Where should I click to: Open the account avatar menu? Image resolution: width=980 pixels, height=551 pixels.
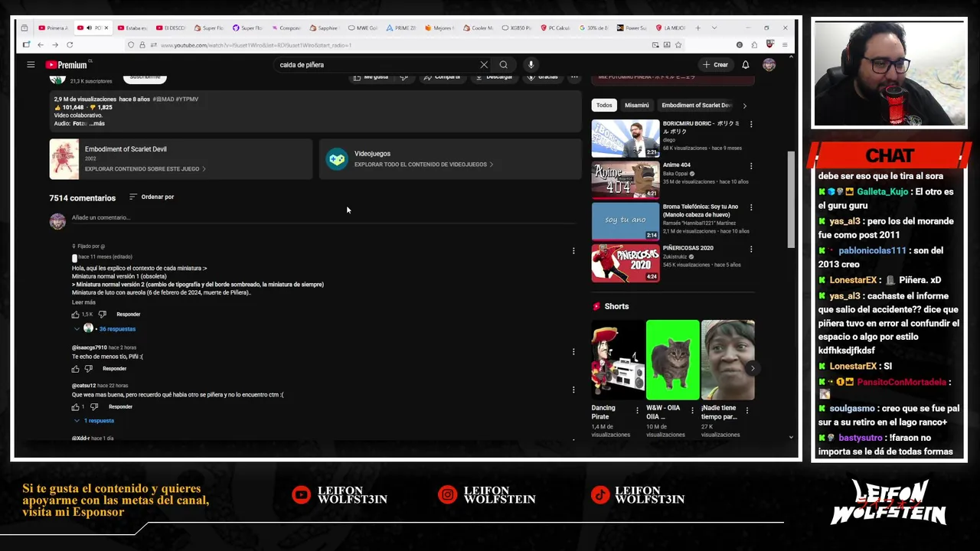point(769,65)
